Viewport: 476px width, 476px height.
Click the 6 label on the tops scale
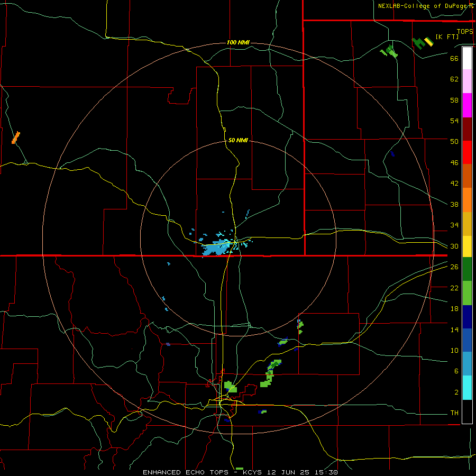456,371
